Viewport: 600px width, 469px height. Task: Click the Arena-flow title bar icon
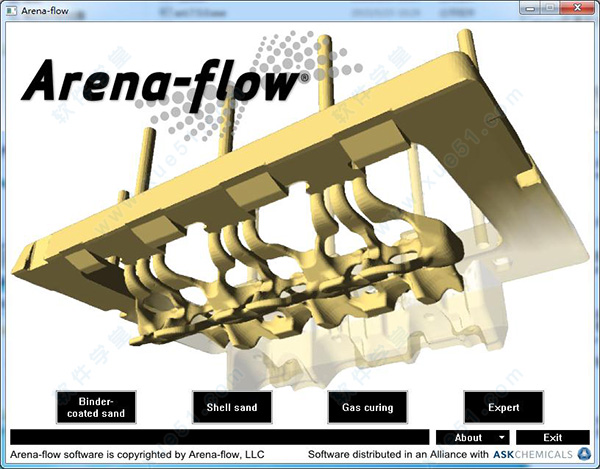(11, 10)
